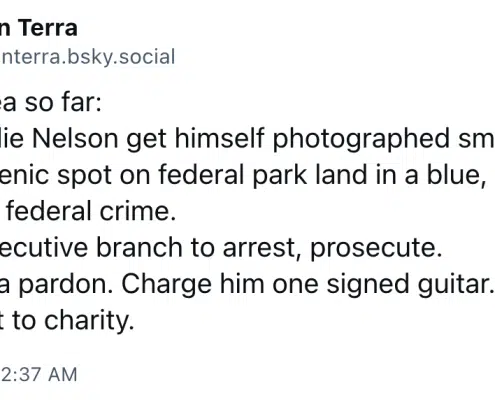The image size is (495, 400).
Task: Click the word "spot" in the post
Action: pos(84,176)
